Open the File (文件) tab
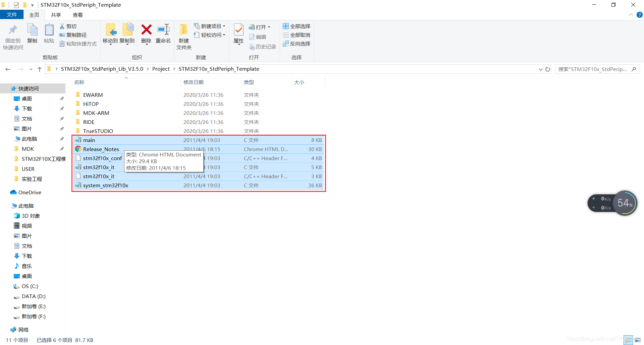644x345 pixels. tap(12, 15)
